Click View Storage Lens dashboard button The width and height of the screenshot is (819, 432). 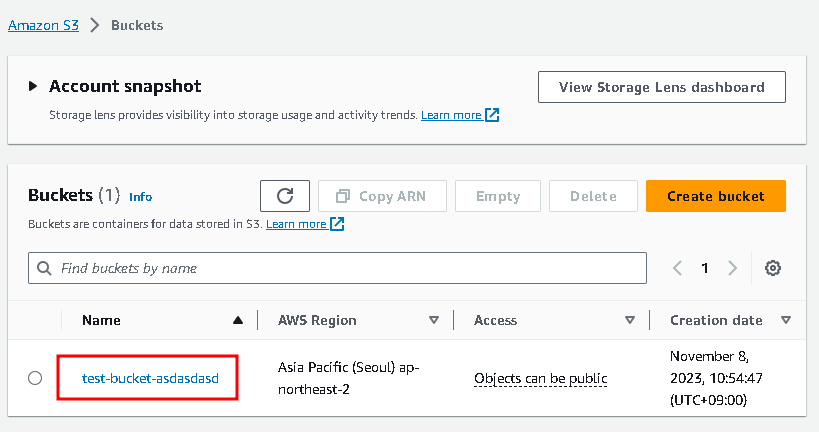point(662,87)
